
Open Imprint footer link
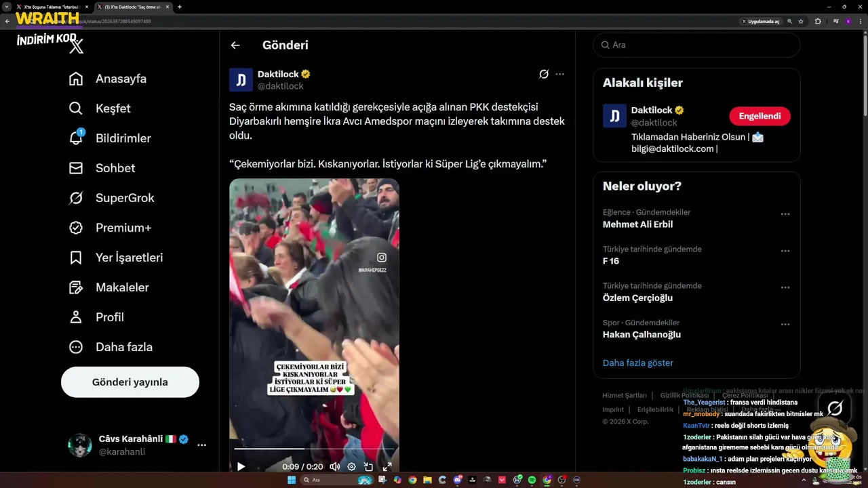click(x=613, y=409)
